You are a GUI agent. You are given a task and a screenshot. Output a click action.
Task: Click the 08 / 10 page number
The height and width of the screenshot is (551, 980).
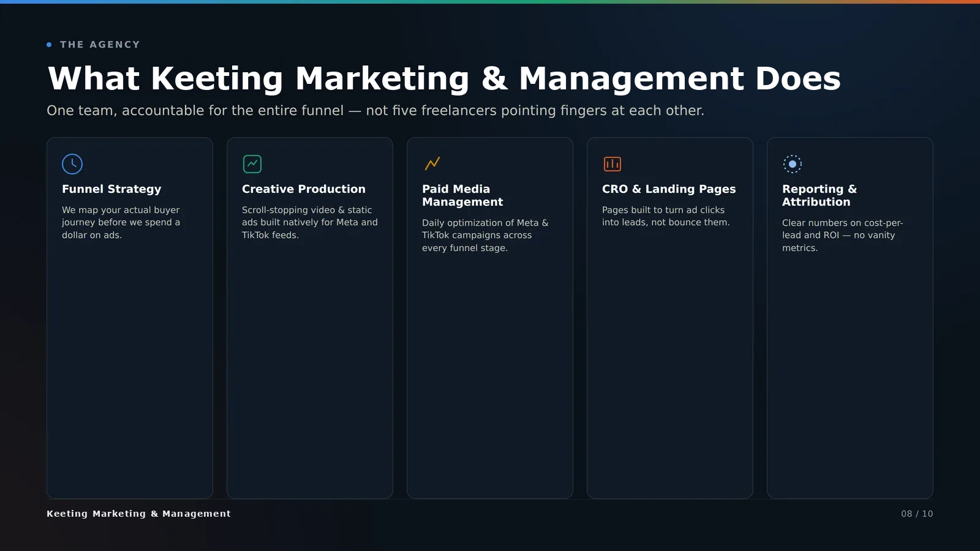click(x=917, y=514)
